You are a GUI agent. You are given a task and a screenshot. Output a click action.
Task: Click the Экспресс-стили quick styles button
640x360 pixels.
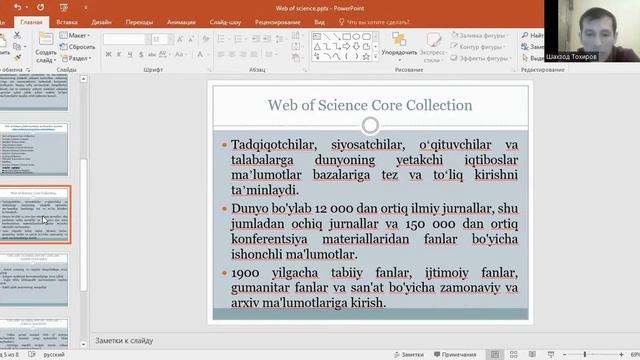point(433,48)
